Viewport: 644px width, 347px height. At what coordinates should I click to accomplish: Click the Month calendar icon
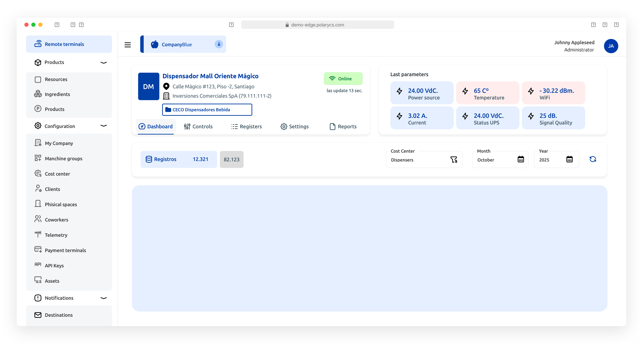(x=520, y=159)
